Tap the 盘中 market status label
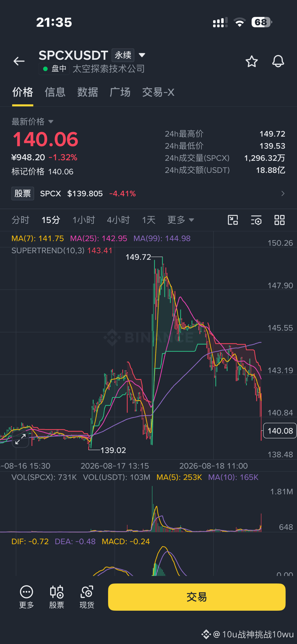This screenshot has height=644, width=297. 54,68
